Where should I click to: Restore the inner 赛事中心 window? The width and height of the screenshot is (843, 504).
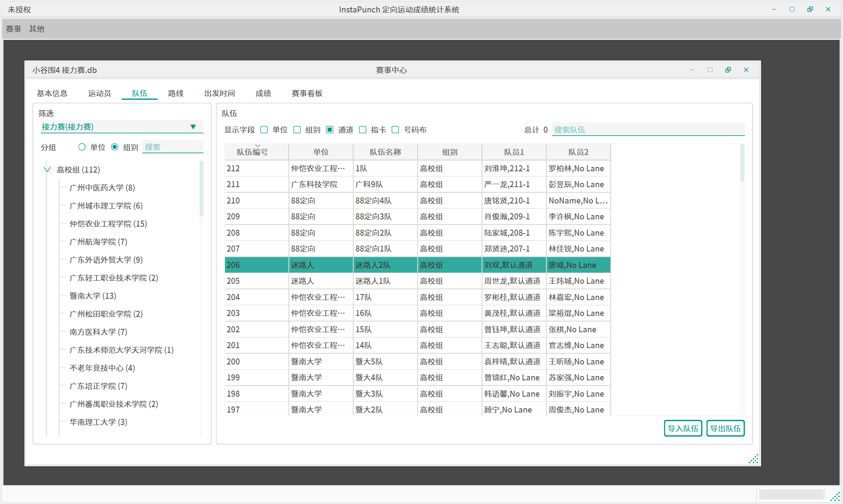point(728,70)
